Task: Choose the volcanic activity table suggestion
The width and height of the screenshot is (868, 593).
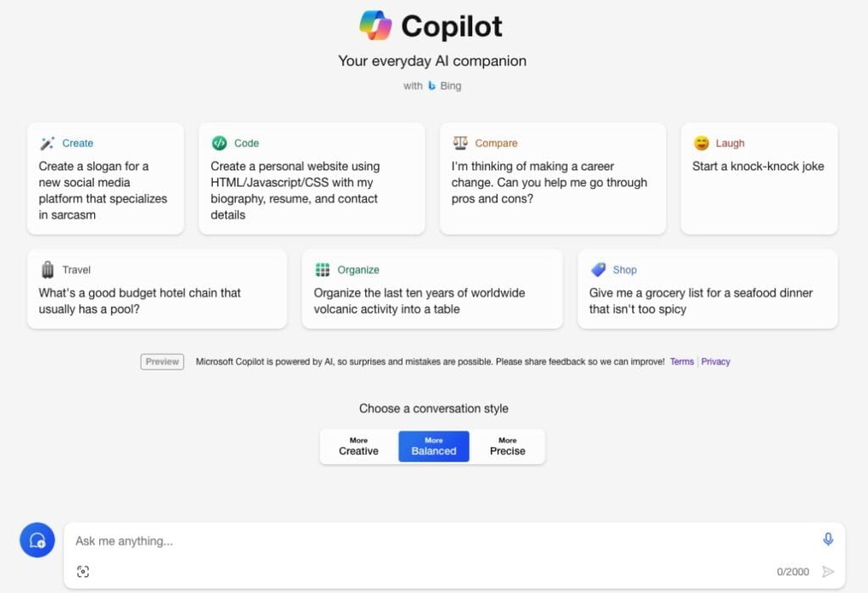Action: 431,289
